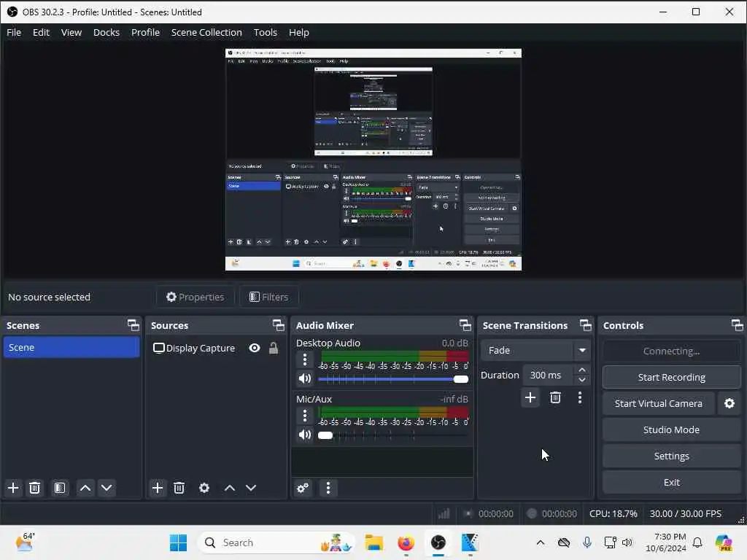
Task: Click OBS Studio icon in taskbar
Action: pyautogui.click(x=438, y=542)
